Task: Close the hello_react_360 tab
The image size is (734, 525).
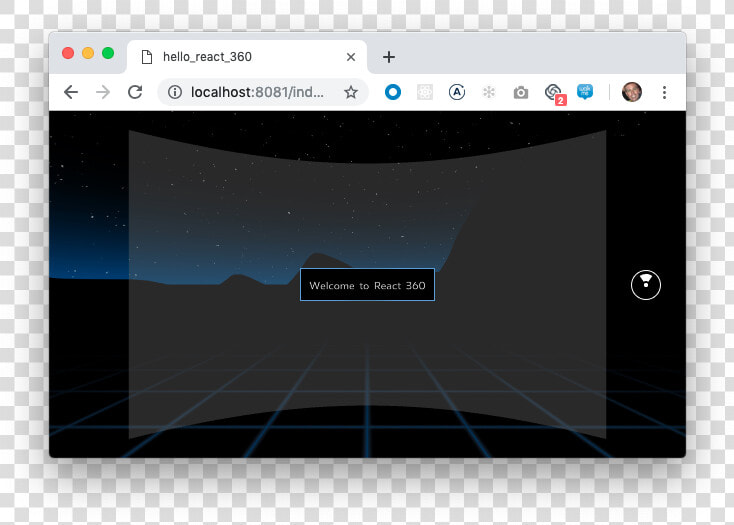Action: [351, 57]
